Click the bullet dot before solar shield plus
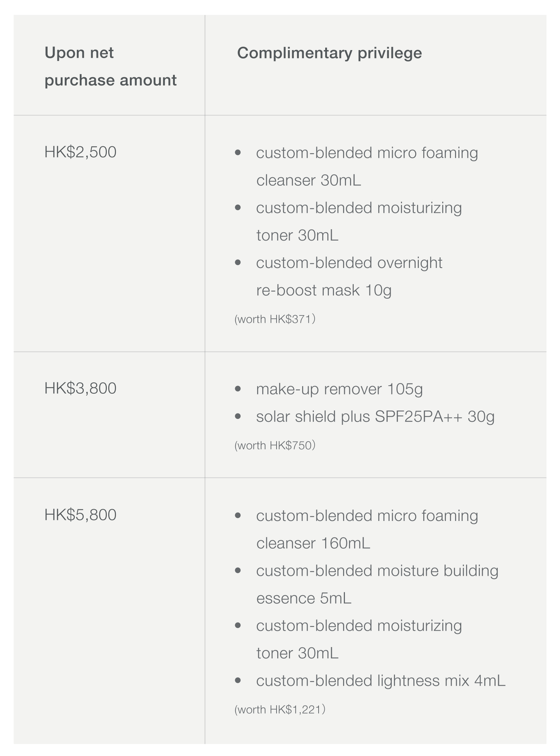Viewport: 560px width, 756px height. point(238,416)
